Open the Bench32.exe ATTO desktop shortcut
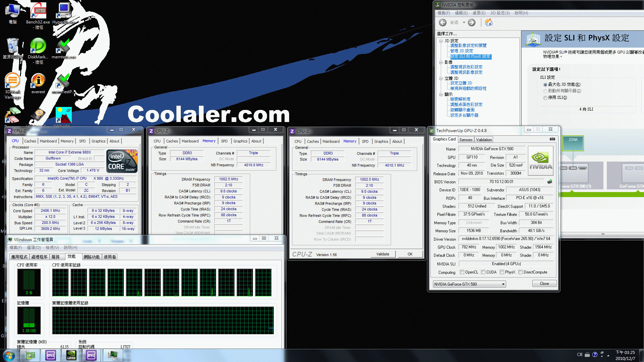The width and height of the screenshot is (644, 362). (38, 15)
